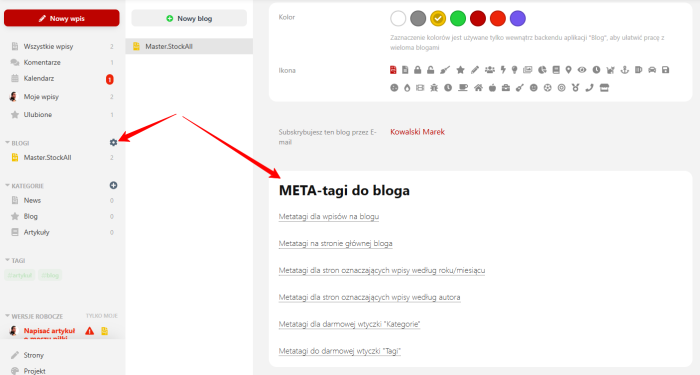The image size is (700, 375).
Task: Select the white blog color
Action: (398, 18)
